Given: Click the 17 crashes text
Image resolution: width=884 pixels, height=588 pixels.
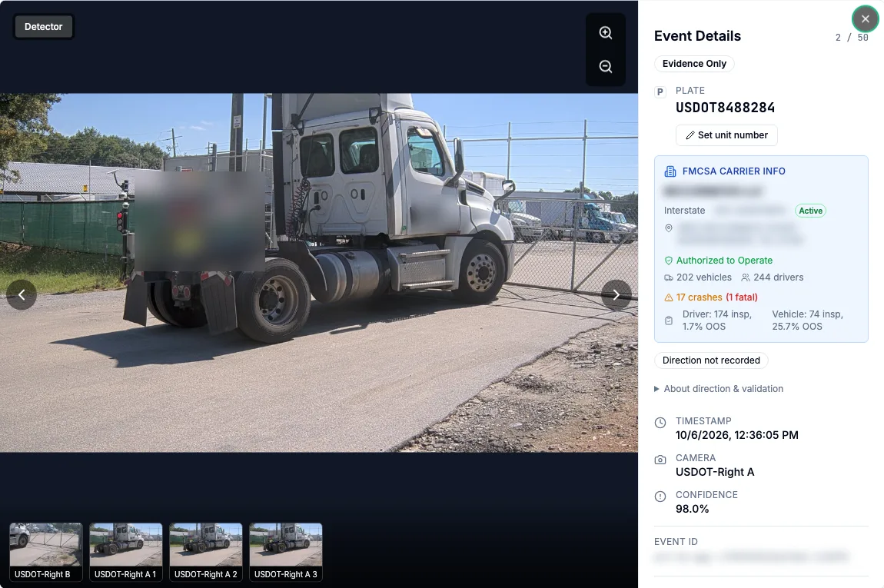Looking at the screenshot, I should tap(699, 297).
